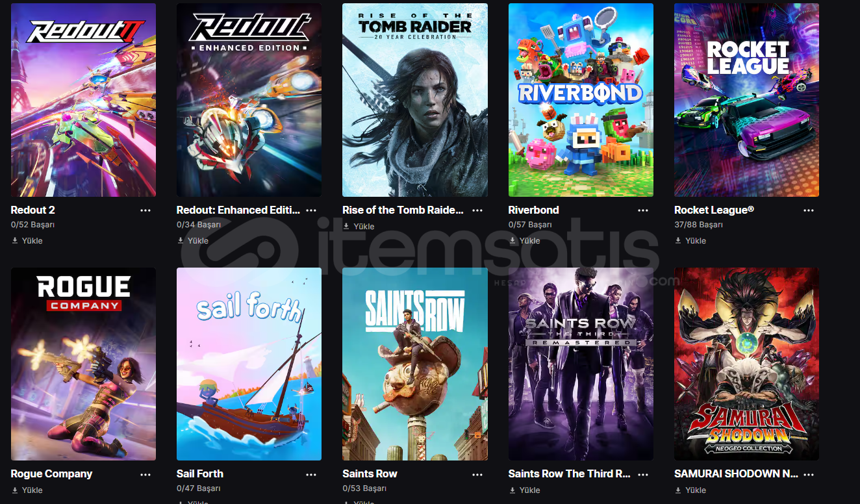Click Yükle under SAMURAI SHODOWN collection
The image size is (860, 504).
[690, 490]
